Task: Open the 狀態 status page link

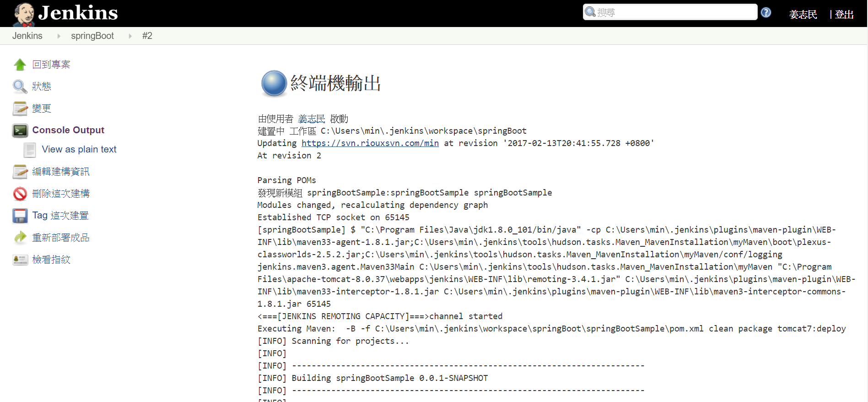Action: (x=42, y=87)
